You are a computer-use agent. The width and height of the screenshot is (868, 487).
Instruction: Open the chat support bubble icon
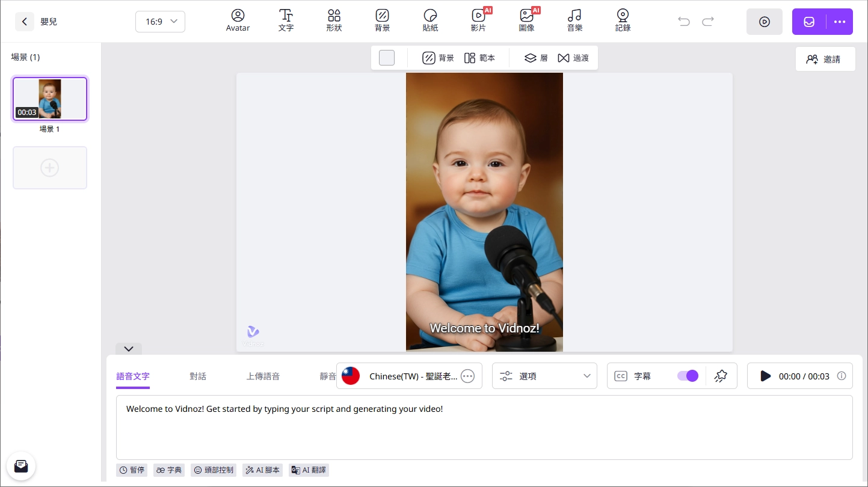point(21,465)
